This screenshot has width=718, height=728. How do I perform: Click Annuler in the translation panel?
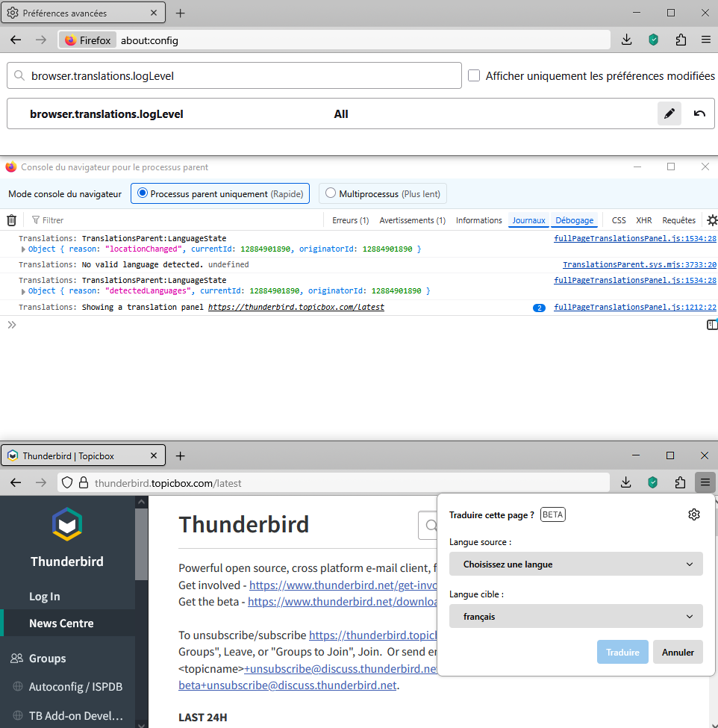coord(678,652)
